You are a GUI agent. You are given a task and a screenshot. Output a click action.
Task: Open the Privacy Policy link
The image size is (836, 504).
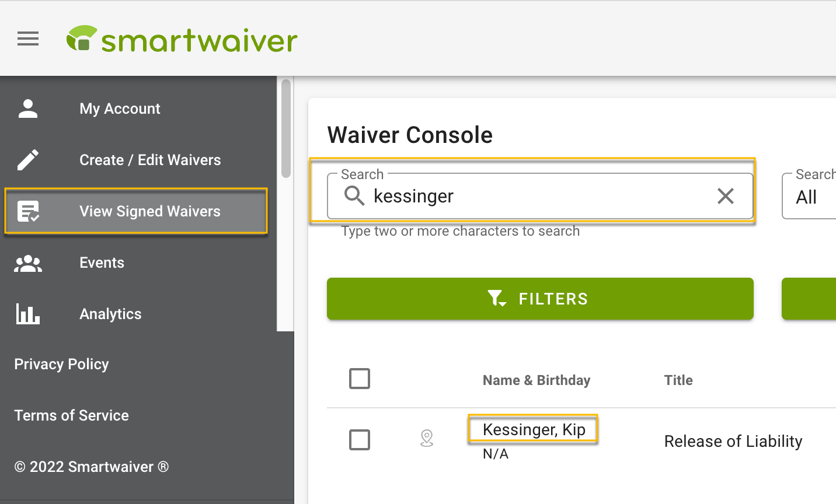pos(61,364)
